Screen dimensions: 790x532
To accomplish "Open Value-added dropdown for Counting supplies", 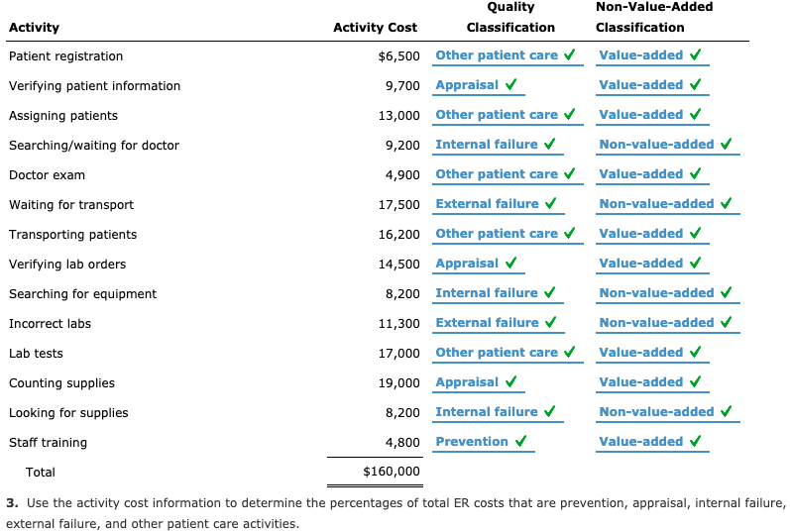I will click(x=652, y=382).
